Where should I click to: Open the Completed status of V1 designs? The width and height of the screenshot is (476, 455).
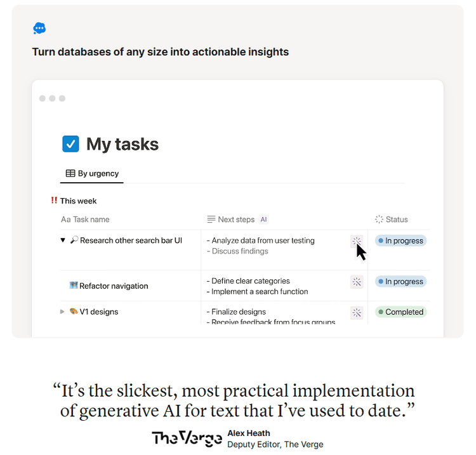pos(400,312)
